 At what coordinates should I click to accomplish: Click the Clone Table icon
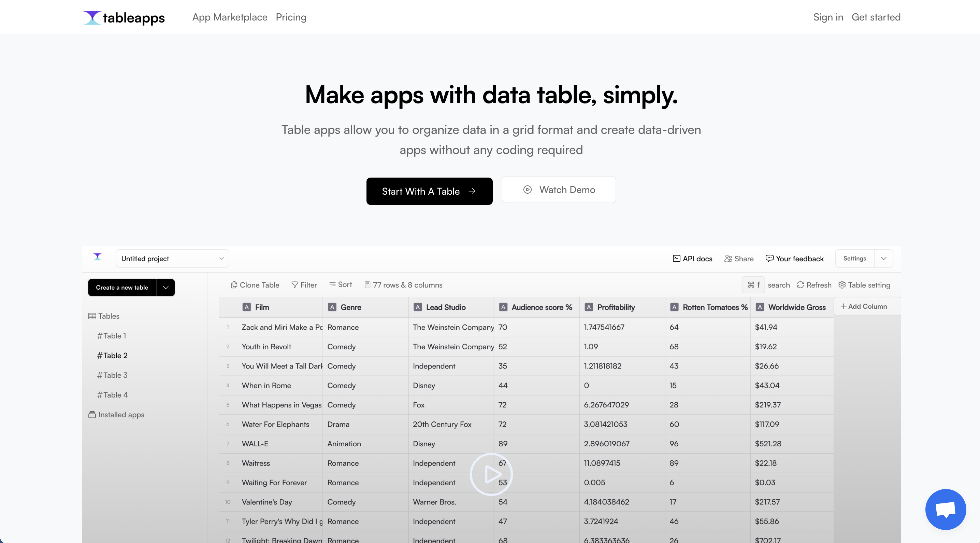tap(234, 285)
